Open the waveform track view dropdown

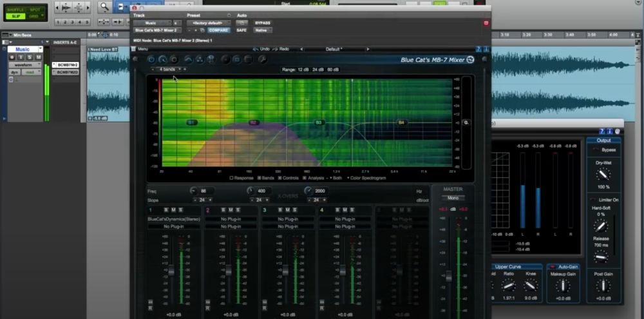[26, 65]
